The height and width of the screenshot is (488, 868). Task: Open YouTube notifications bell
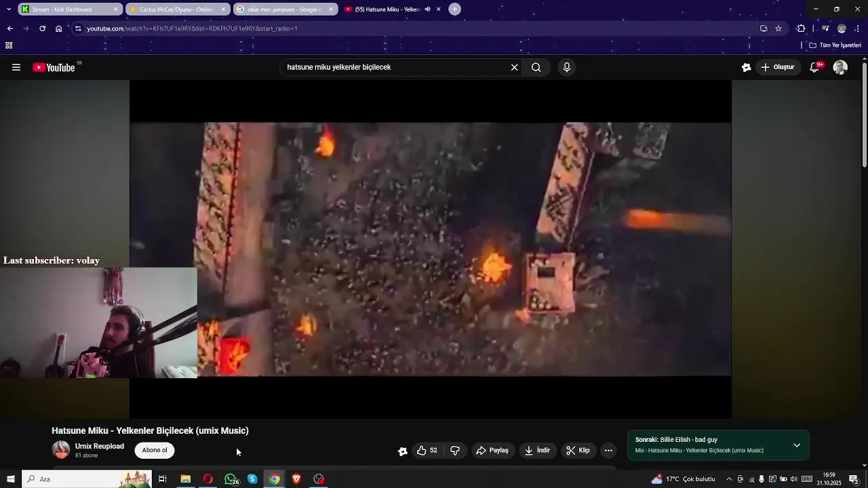point(815,67)
